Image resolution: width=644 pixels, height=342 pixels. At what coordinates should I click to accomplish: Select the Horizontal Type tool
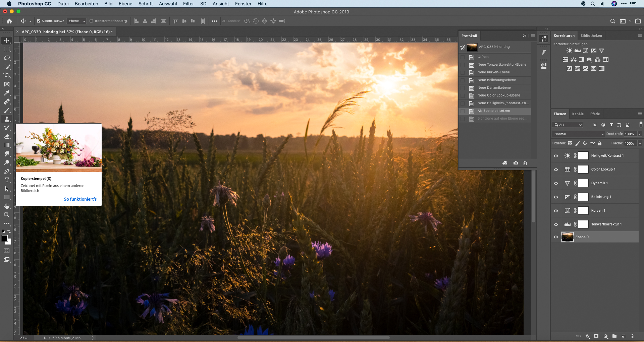pyautogui.click(x=7, y=180)
